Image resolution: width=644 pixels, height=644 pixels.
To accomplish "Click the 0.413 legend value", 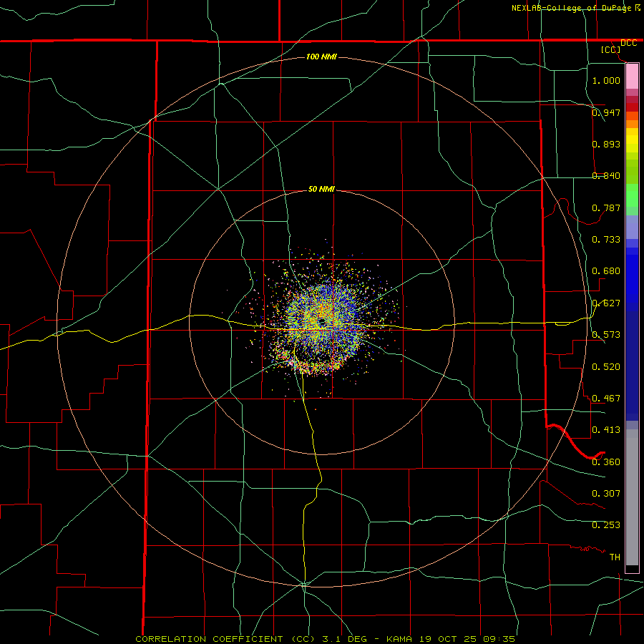I will click(x=606, y=430).
